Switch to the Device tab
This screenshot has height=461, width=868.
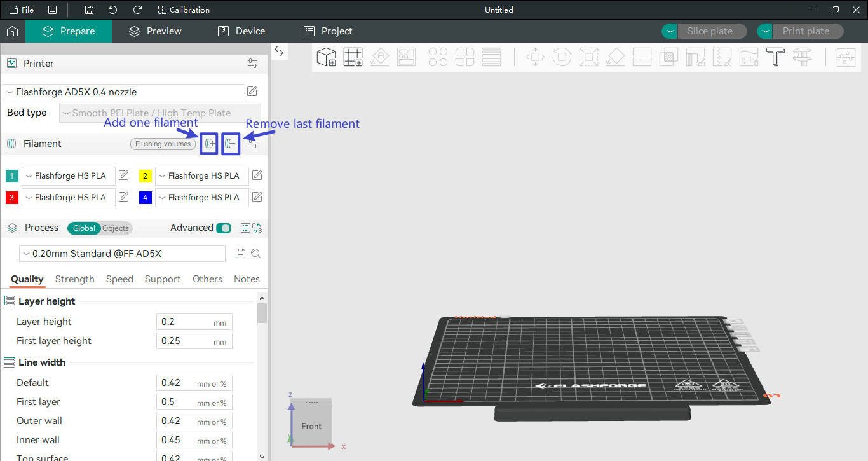(241, 31)
